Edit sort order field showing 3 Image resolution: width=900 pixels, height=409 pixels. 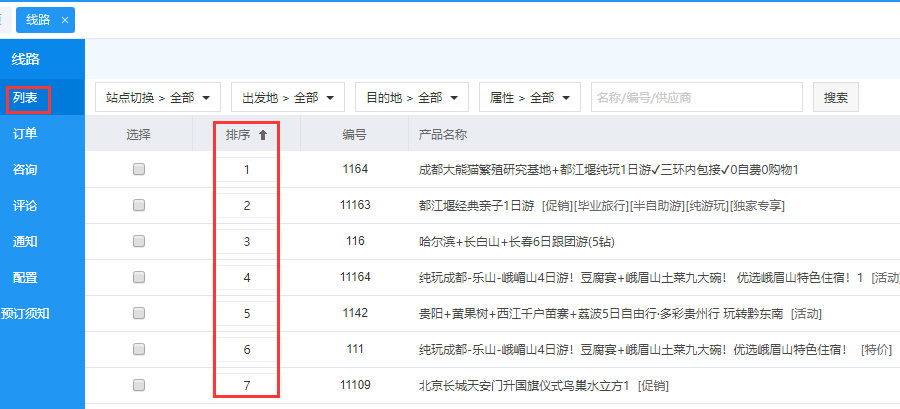coord(247,242)
